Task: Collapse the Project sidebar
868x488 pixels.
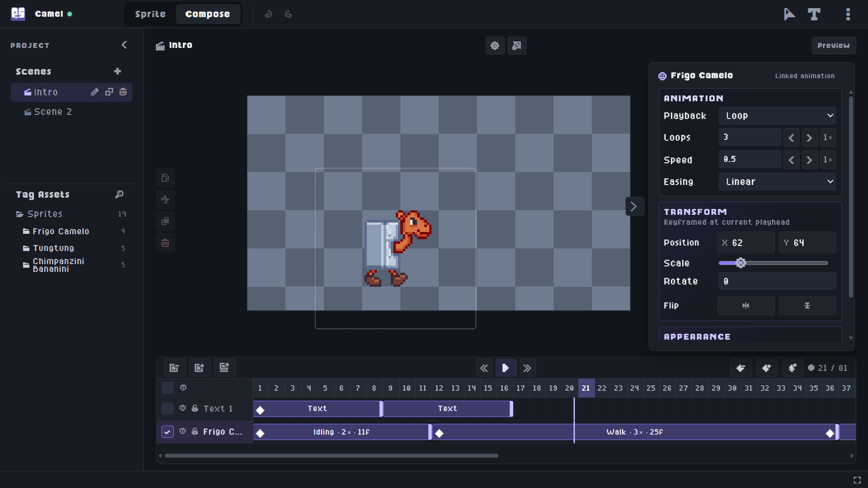Action: click(124, 45)
